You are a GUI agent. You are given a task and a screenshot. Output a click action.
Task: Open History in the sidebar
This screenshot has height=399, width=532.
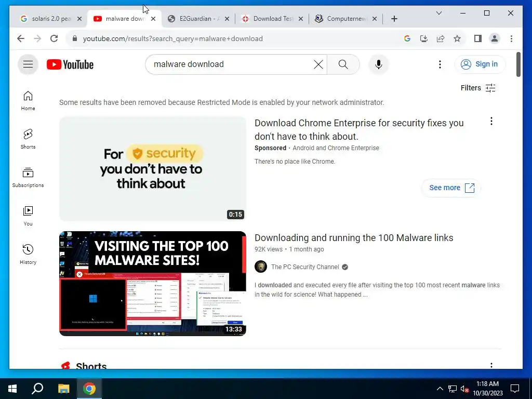[x=28, y=254]
